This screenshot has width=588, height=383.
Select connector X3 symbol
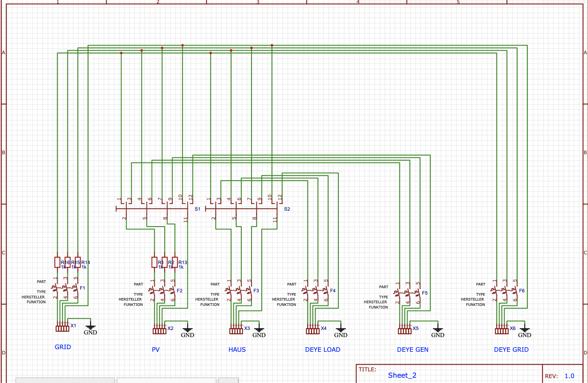point(236,331)
